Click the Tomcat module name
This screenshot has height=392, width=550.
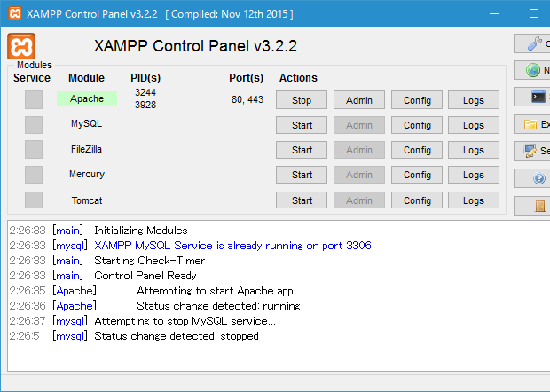pos(87,200)
